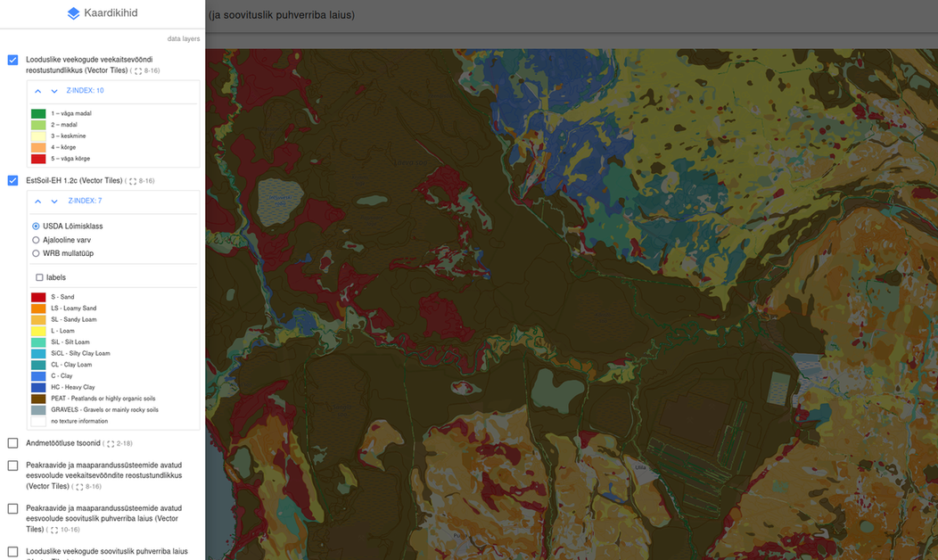Image resolution: width=938 pixels, height=560 pixels.
Task: Raise z-index with up arrow in Z-INDEX 10 panel
Action: 37,91
